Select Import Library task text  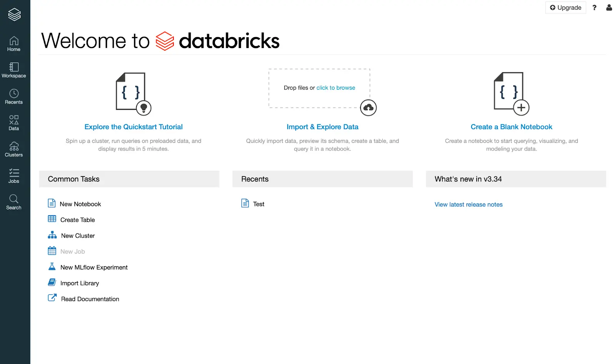[x=80, y=283]
